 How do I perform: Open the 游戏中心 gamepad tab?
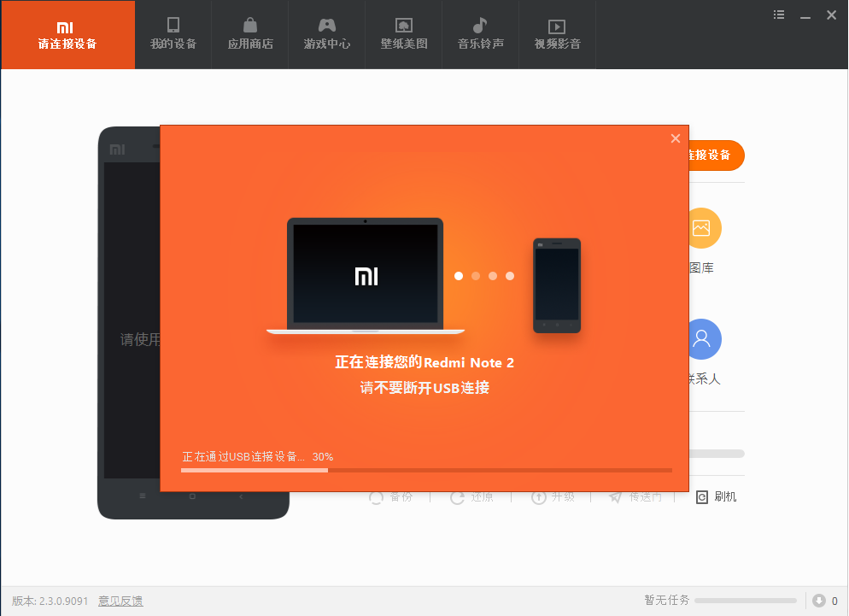click(x=327, y=34)
